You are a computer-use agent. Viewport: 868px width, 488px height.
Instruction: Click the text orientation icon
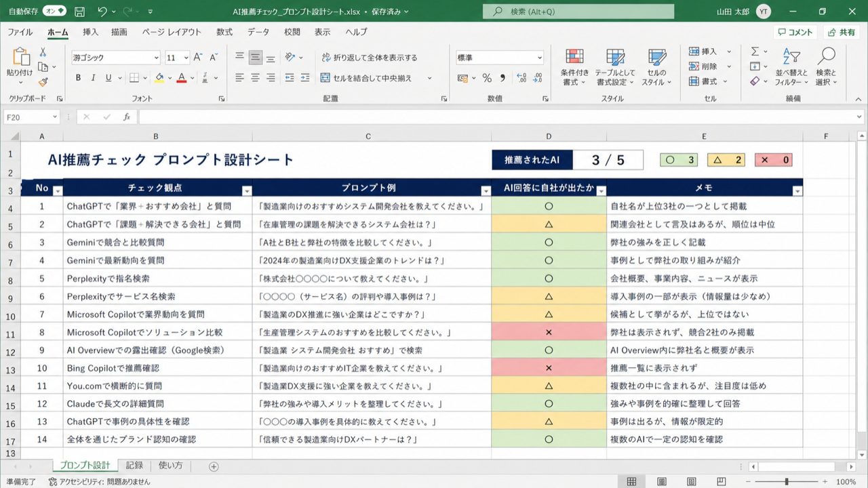(290, 58)
